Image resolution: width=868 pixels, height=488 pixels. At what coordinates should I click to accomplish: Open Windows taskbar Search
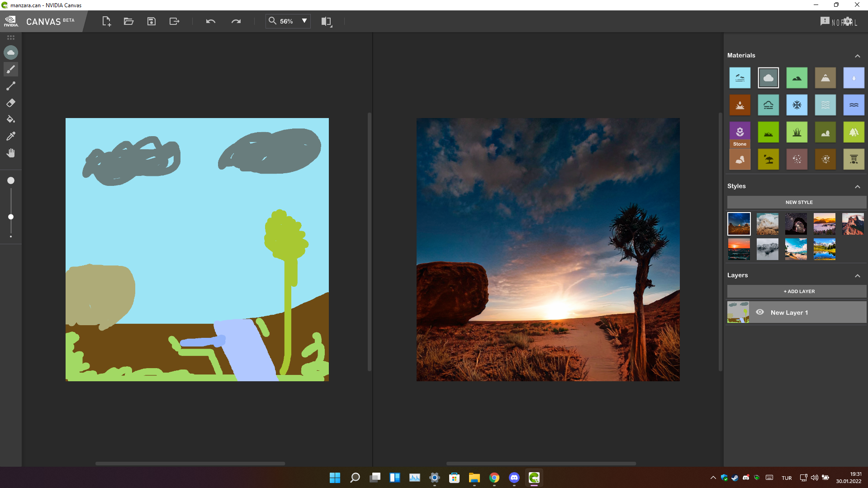click(355, 478)
